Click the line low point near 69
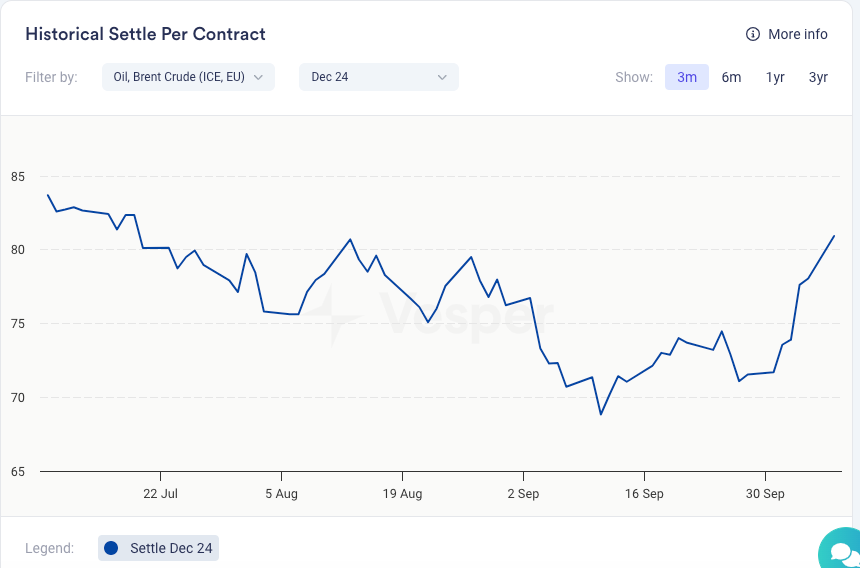Image resolution: width=860 pixels, height=568 pixels. coord(601,414)
